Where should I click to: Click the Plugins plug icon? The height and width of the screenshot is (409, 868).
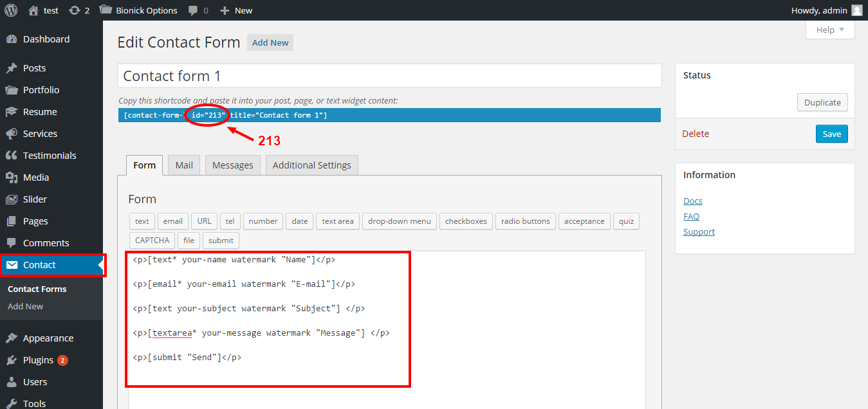[x=12, y=360]
